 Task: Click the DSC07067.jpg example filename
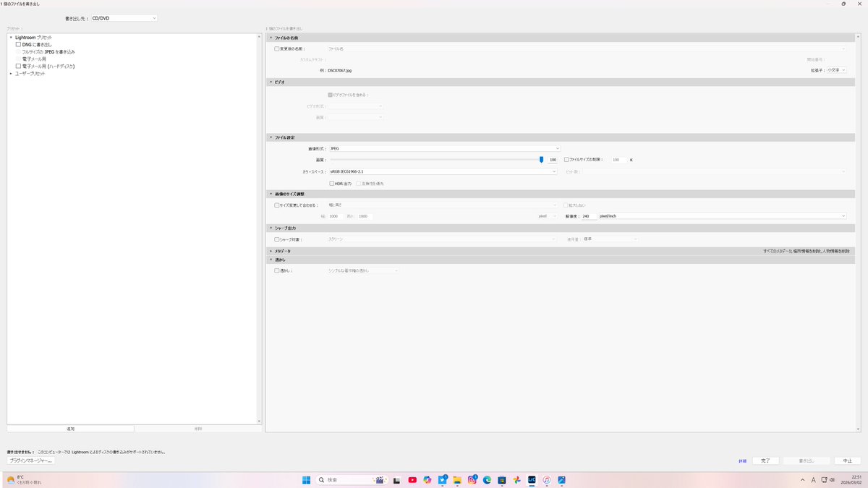click(x=339, y=71)
